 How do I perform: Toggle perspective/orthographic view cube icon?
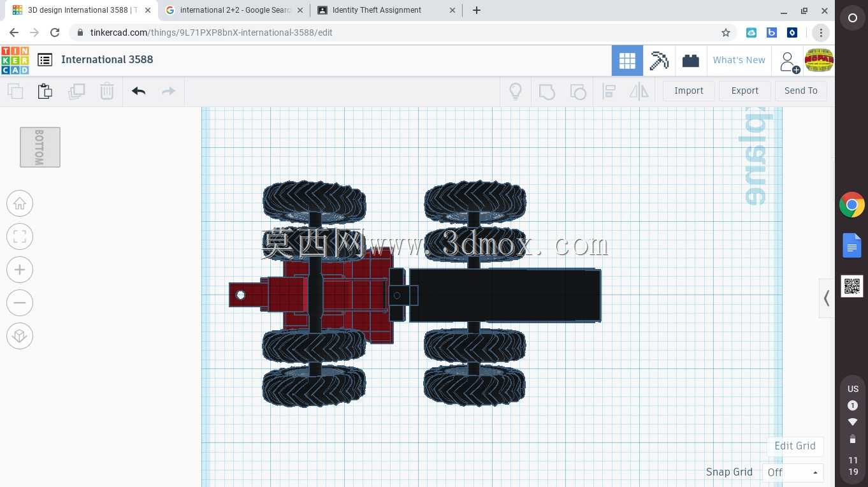tap(20, 336)
